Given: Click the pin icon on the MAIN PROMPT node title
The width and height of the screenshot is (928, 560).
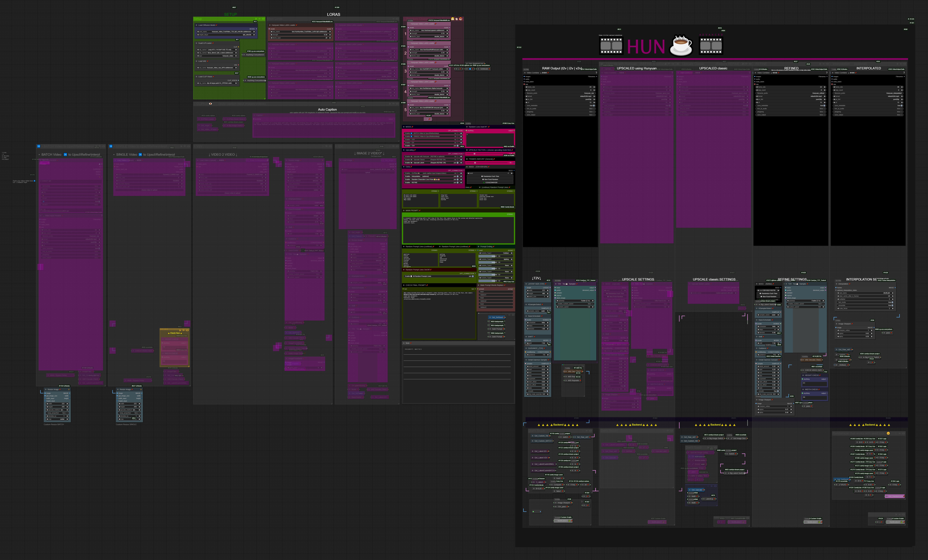Looking at the screenshot, I should pos(420,210).
